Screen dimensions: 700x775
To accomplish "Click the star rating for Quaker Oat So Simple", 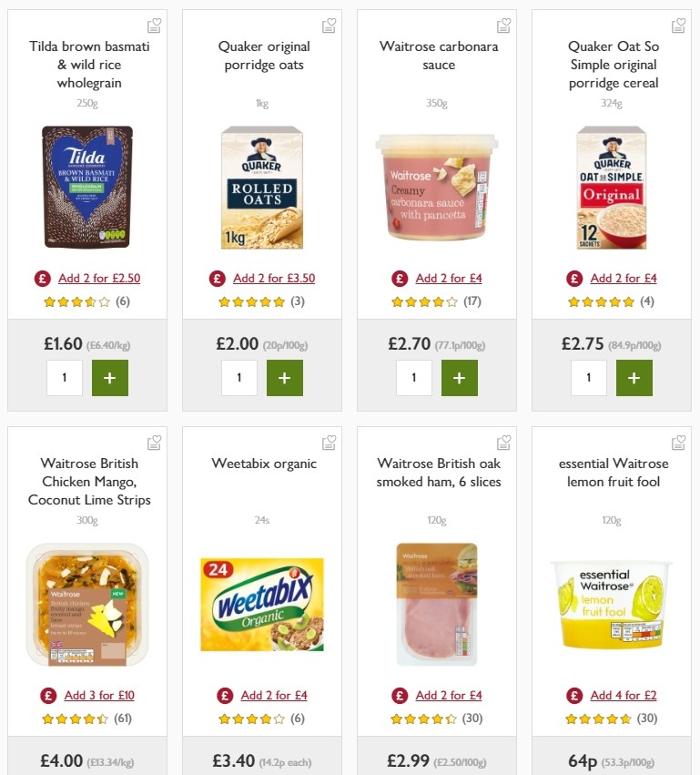I will 601,300.
